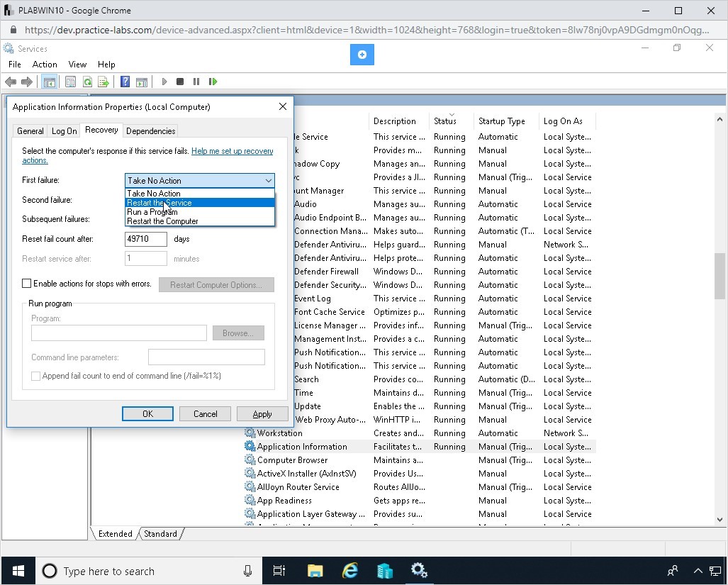The image size is (728, 585).
Task: Click the gear icon beside ActiveX Installer
Action: pos(250,473)
